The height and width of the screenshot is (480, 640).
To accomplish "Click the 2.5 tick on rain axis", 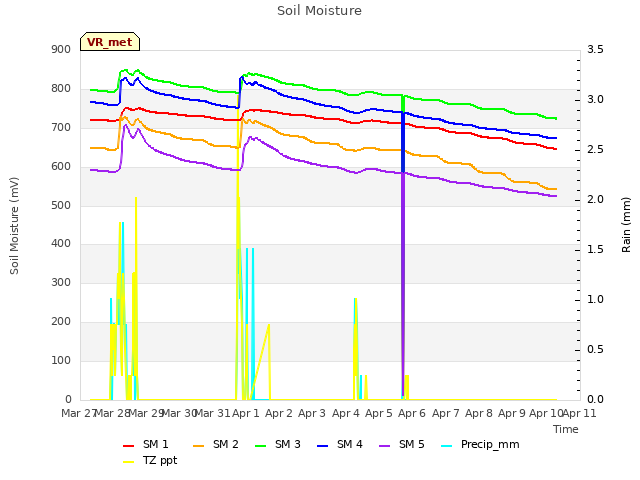I will [x=595, y=150].
